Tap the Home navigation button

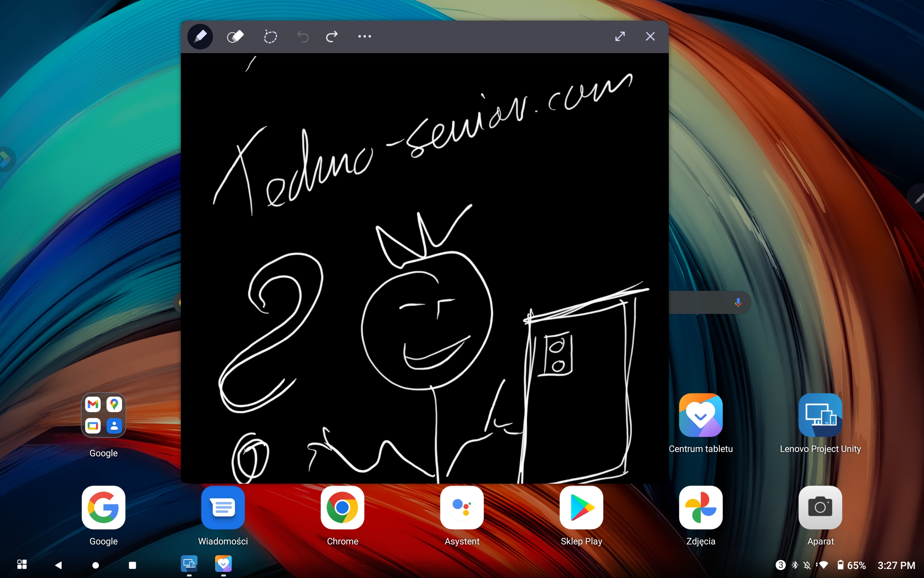[95, 565]
